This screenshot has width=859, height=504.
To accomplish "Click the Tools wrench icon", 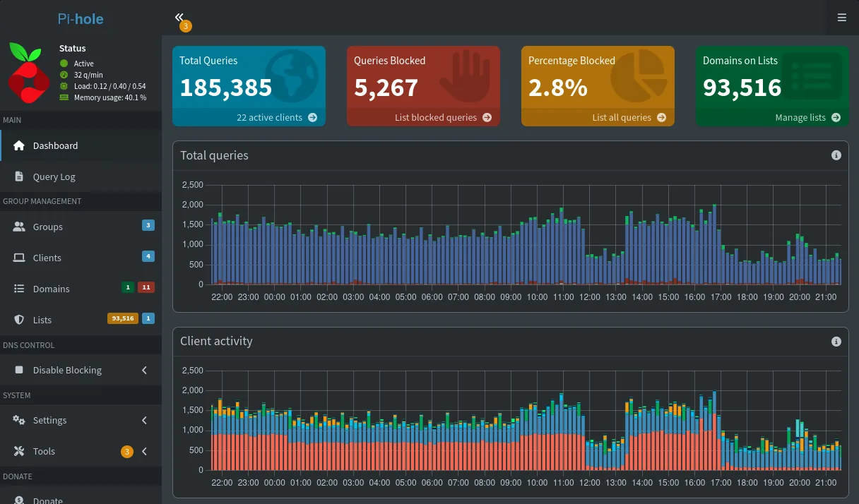I will [19, 451].
